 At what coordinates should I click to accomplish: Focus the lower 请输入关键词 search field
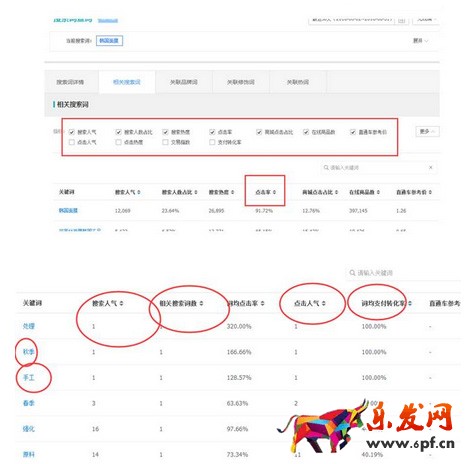point(403,273)
